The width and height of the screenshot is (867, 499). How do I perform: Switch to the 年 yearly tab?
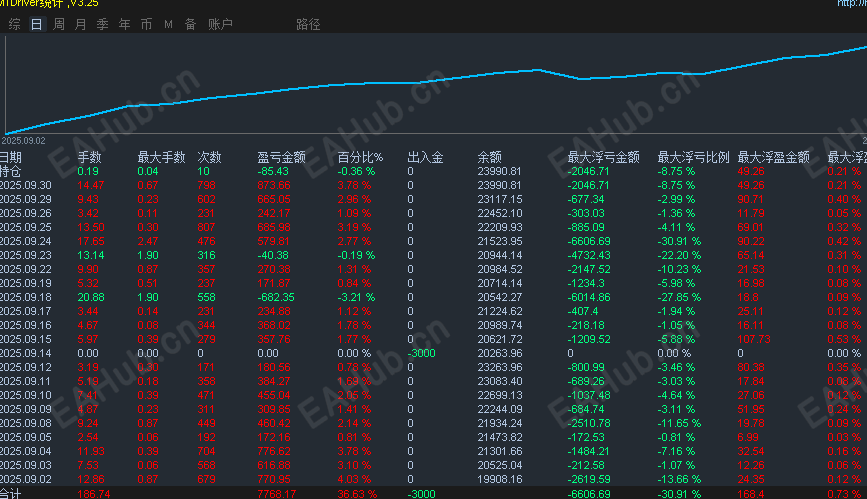pos(124,24)
